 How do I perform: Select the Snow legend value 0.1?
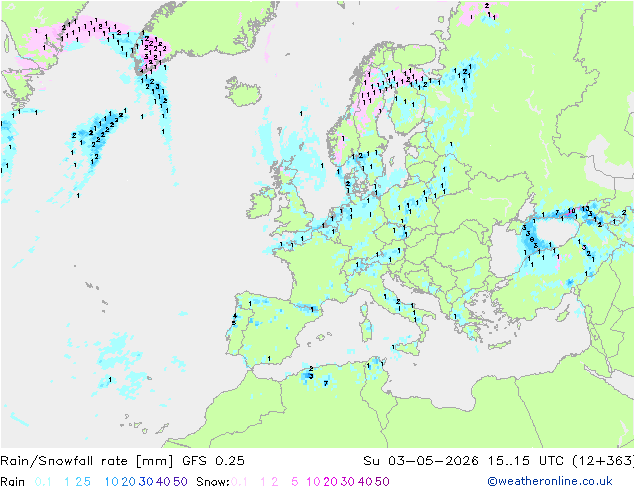239,482
